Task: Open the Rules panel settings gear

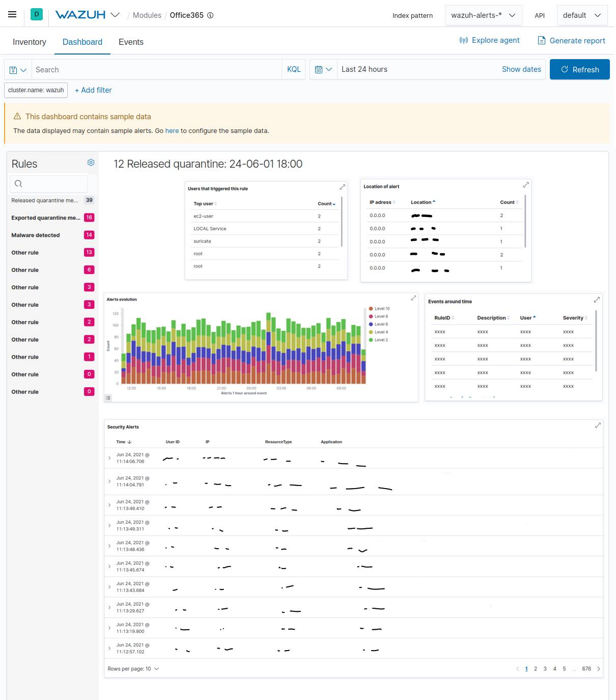Action: (x=91, y=163)
